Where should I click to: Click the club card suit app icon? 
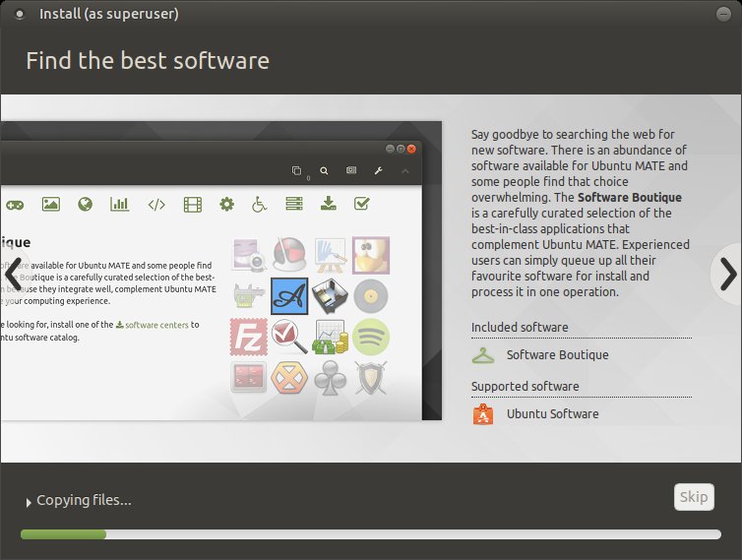point(331,378)
